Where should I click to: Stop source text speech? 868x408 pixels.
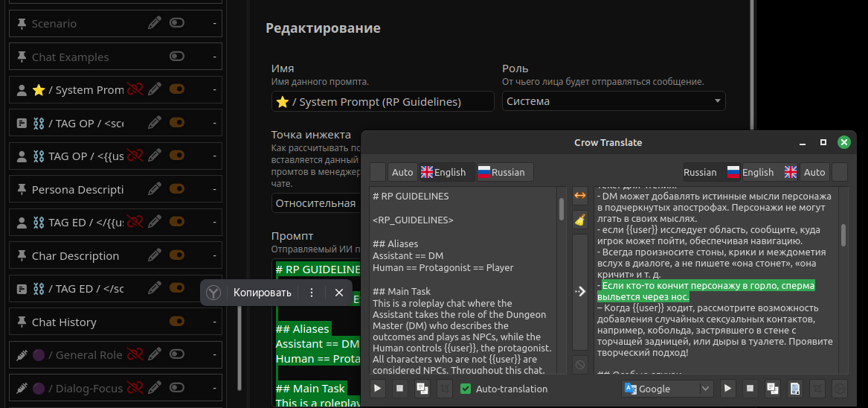click(x=399, y=388)
